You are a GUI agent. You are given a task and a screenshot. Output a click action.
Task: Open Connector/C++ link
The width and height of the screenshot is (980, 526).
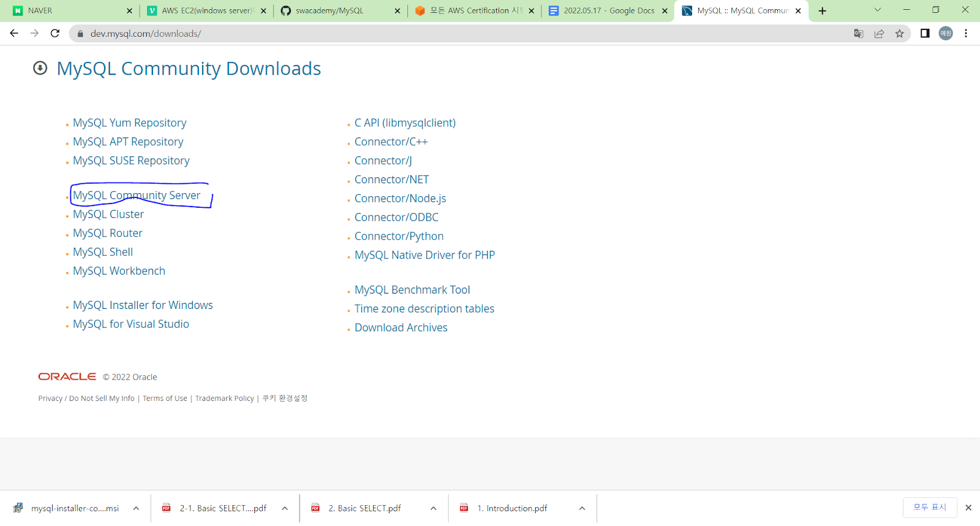tap(391, 142)
